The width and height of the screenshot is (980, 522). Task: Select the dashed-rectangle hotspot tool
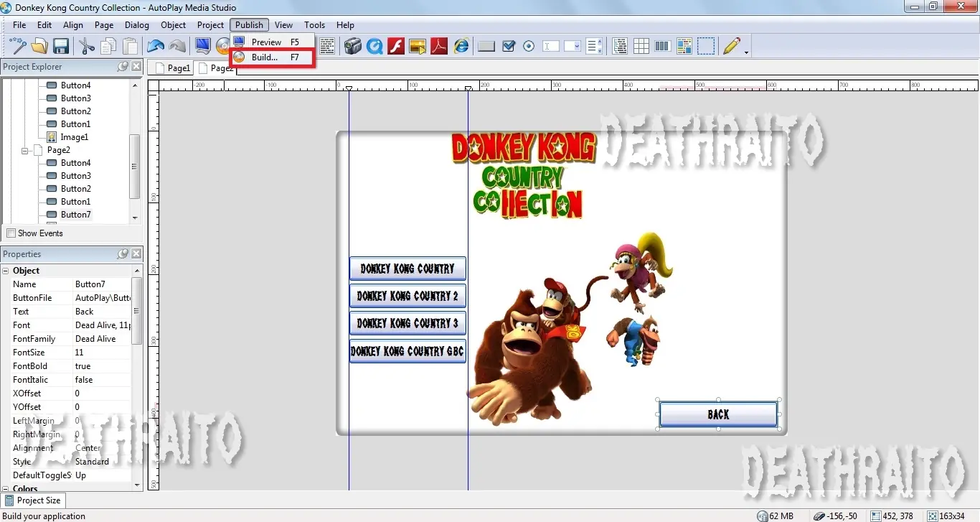(706, 47)
